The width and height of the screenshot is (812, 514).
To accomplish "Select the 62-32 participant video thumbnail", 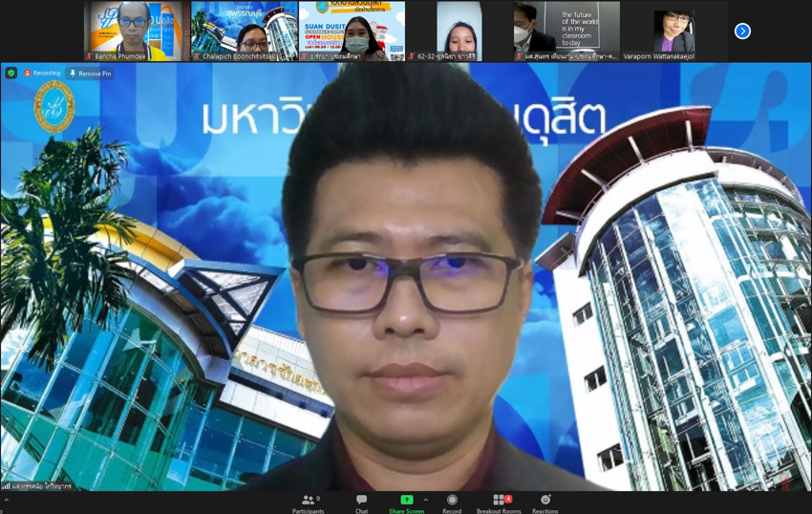I will click(459, 32).
